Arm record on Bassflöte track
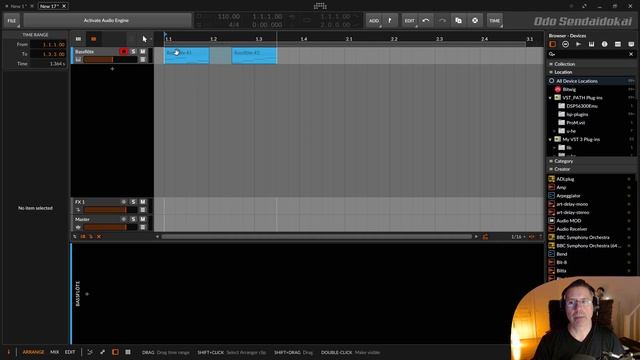This screenshot has height=360, width=640. [x=124, y=51]
